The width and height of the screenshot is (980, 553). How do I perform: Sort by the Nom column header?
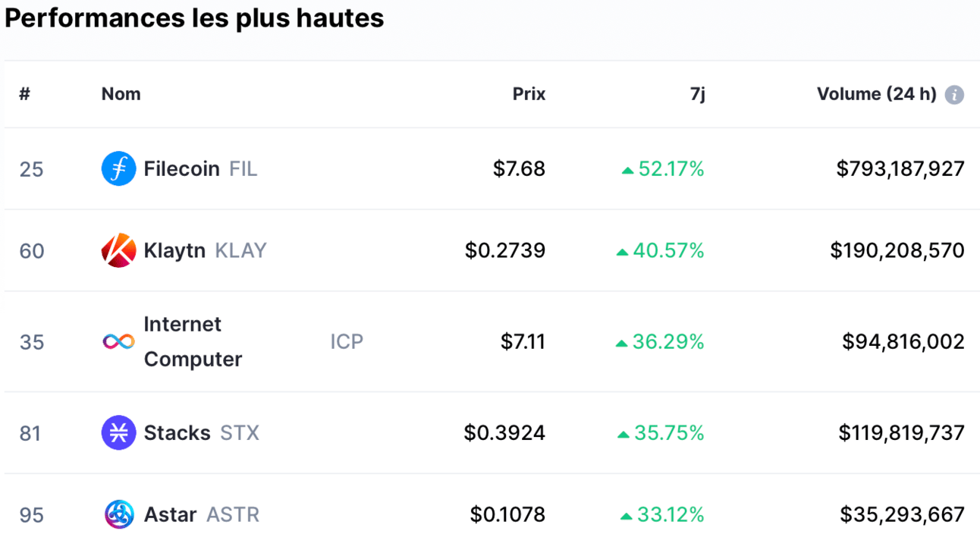point(121,94)
